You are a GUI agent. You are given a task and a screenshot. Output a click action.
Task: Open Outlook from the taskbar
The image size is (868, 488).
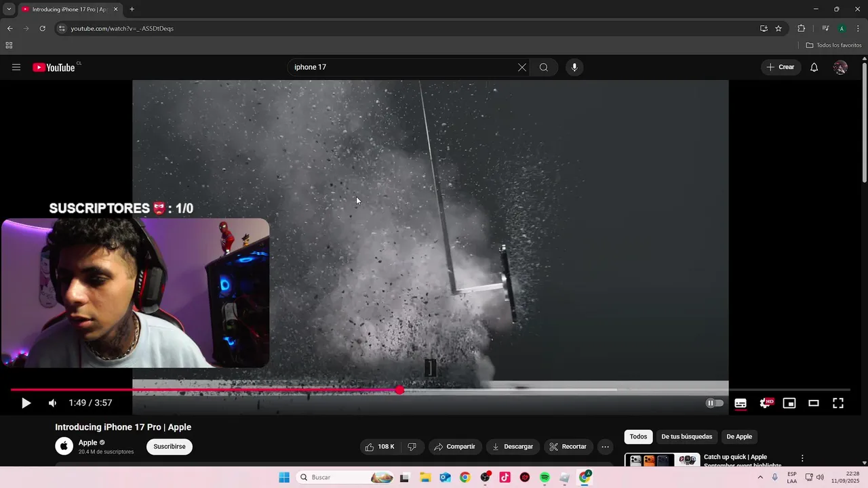445,477
